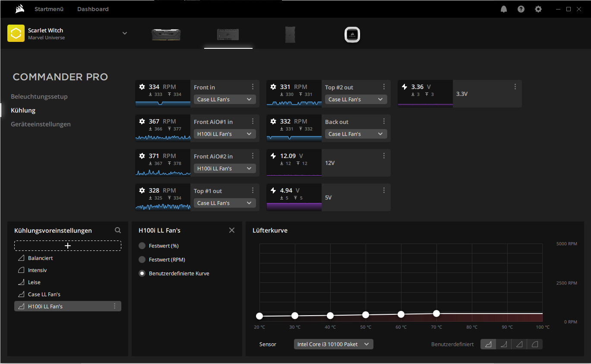Apply second curve shape preset button
Viewport: 591px width, 364px height.
pyautogui.click(x=504, y=344)
